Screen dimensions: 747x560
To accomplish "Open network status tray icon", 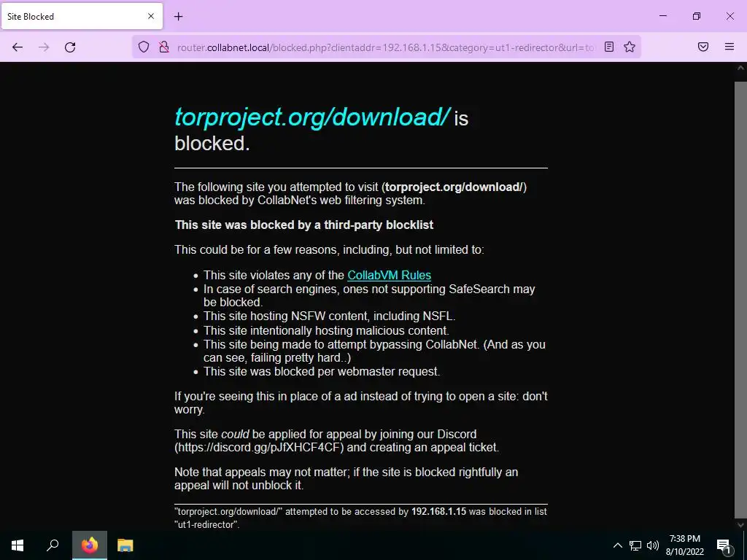I will tap(635, 545).
